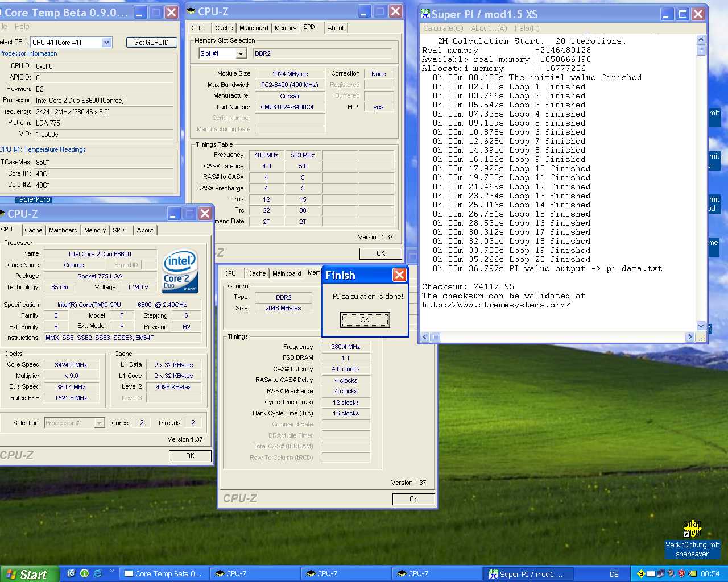Expand hidden quick launch icons chevron

click(x=111, y=571)
